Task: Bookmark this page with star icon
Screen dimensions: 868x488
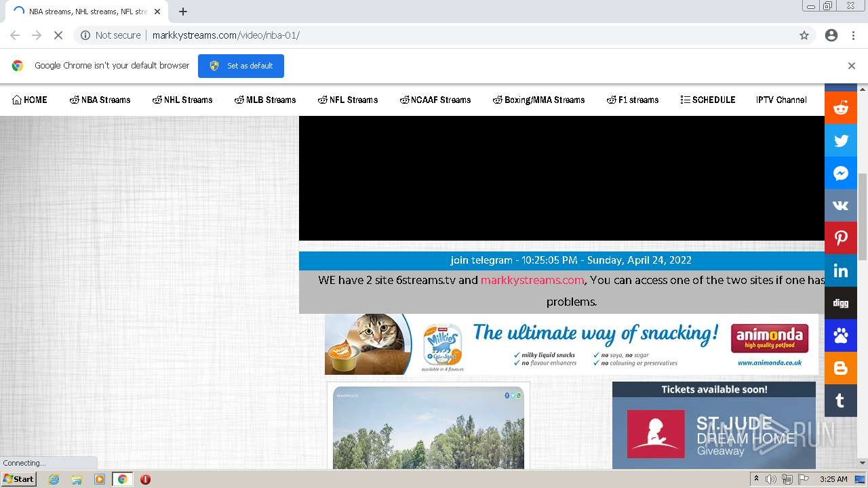Action: (804, 35)
